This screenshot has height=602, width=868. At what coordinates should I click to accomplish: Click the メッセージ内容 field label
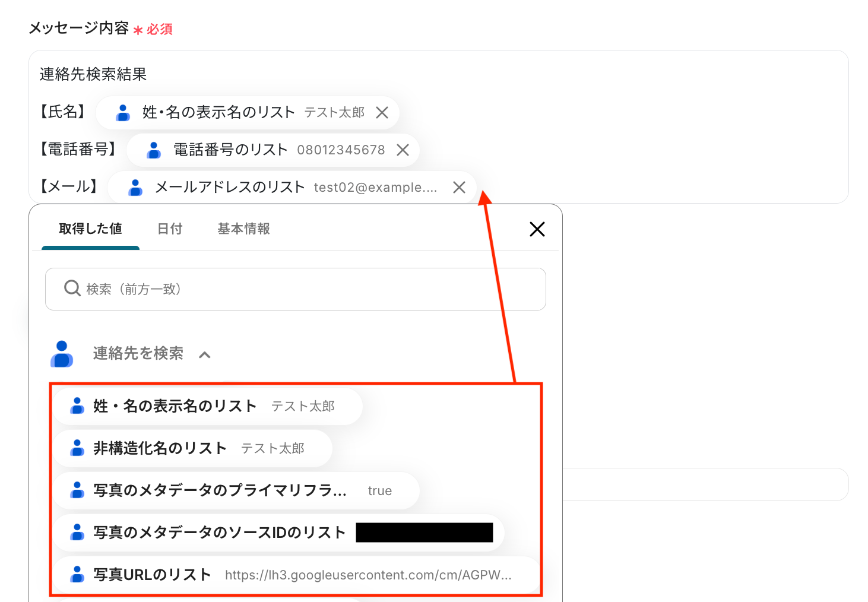79,28
